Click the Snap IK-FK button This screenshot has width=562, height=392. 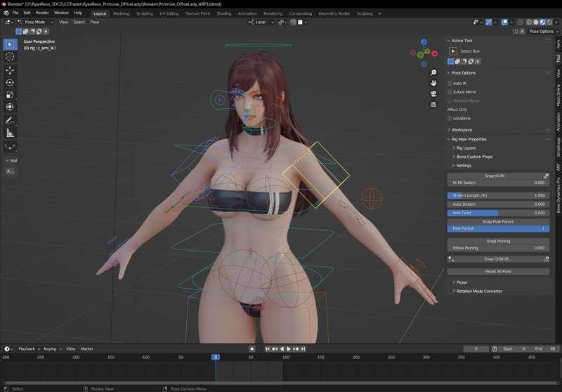coord(495,176)
